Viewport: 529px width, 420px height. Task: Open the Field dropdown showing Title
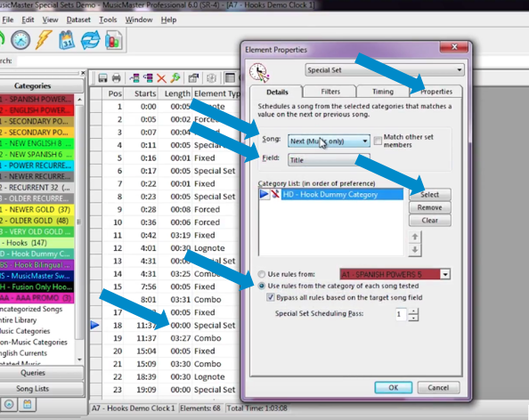pyautogui.click(x=329, y=160)
